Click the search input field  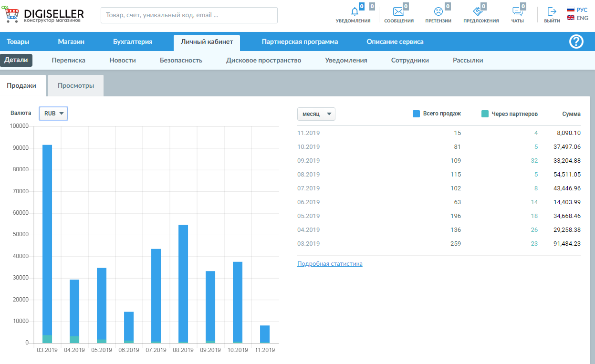189,15
